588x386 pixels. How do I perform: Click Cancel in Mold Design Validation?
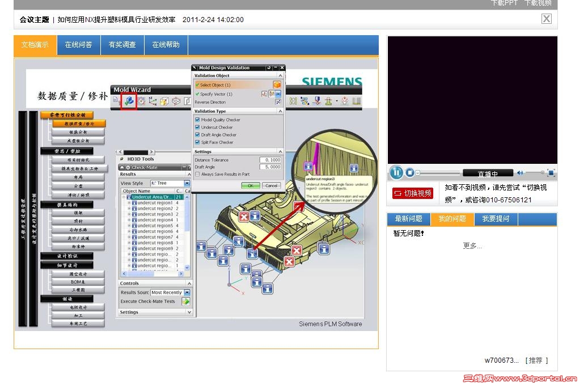point(271,185)
